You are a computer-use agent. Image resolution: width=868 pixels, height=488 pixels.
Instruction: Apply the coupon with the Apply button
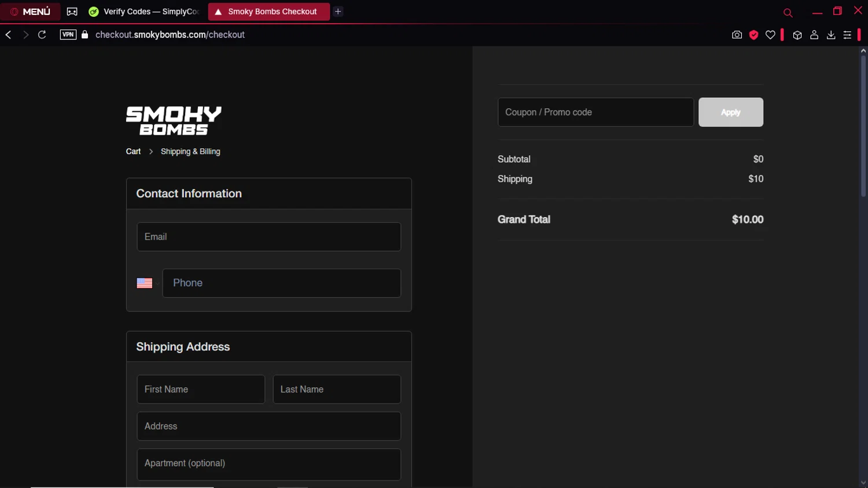731,112
